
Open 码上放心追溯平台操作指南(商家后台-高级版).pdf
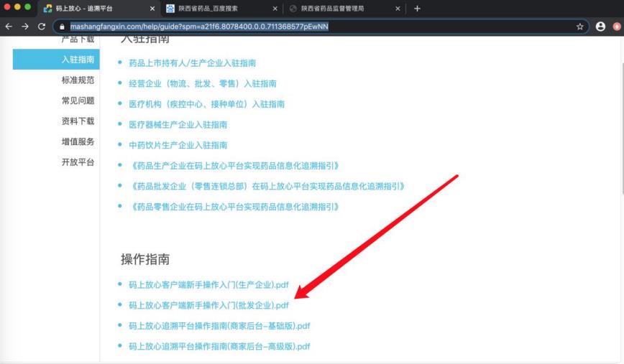[x=219, y=347]
